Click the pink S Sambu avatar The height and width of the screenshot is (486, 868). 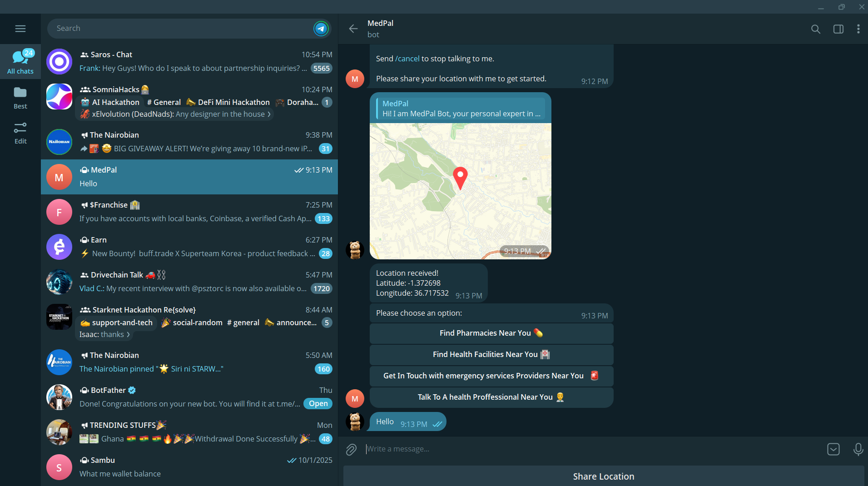pyautogui.click(x=59, y=467)
